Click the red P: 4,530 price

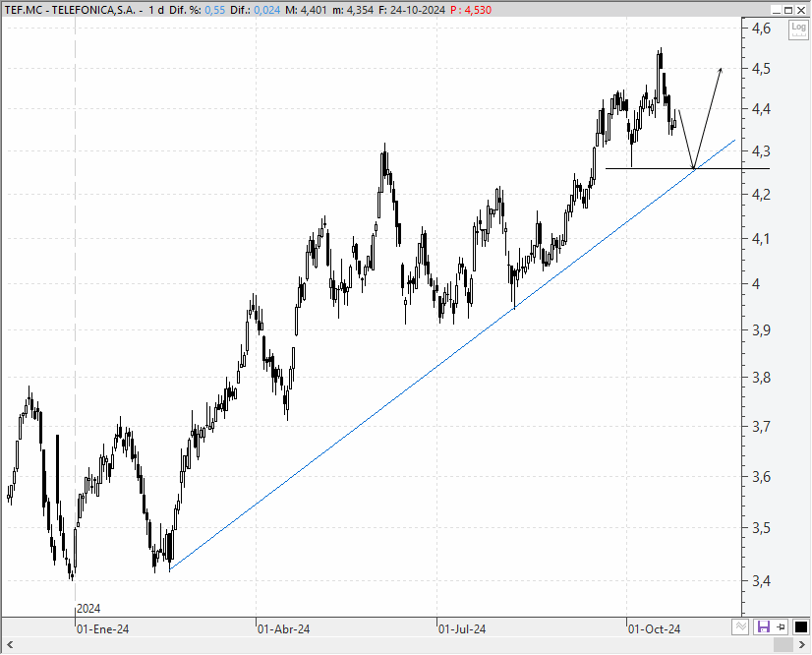(471, 10)
